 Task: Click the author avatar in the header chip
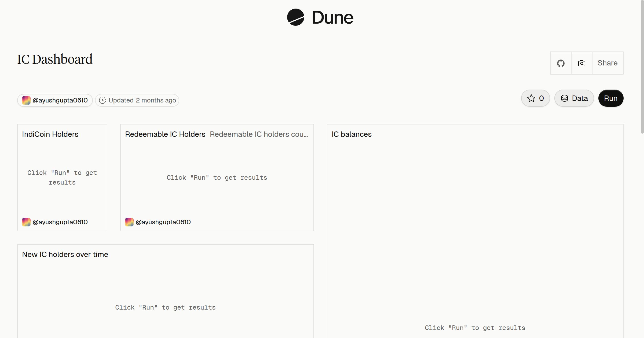pos(26,100)
